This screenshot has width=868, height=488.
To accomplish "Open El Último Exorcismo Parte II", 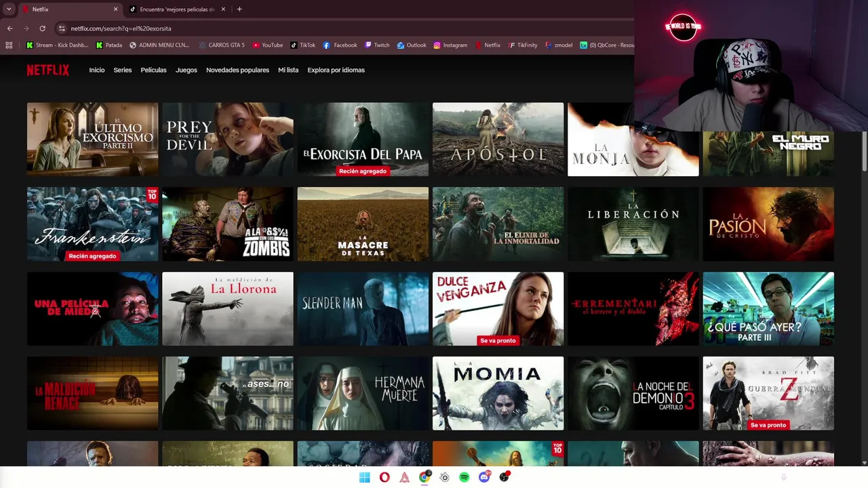I will pos(92,139).
